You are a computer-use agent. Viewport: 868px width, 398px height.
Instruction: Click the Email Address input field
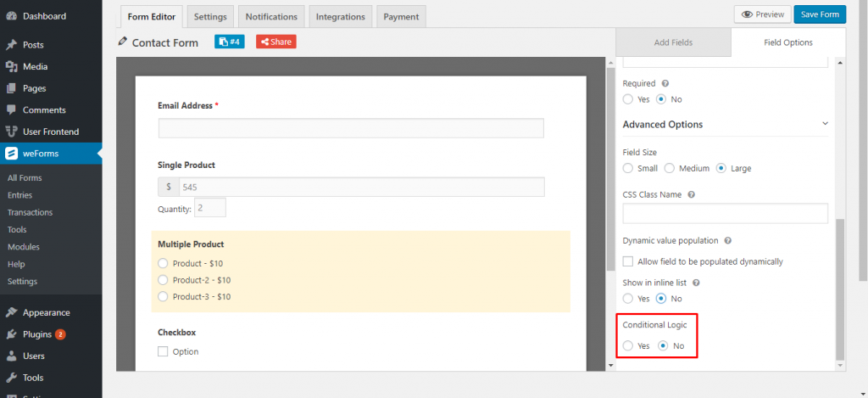[351, 128]
